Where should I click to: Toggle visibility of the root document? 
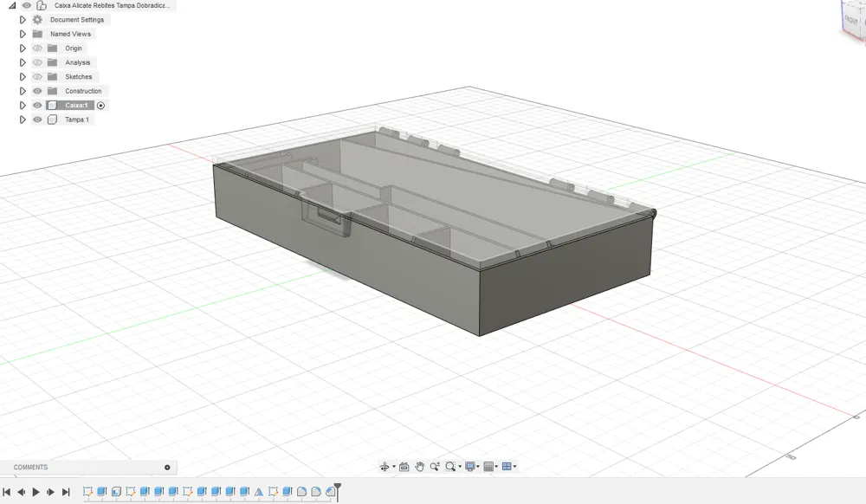[27, 5]
